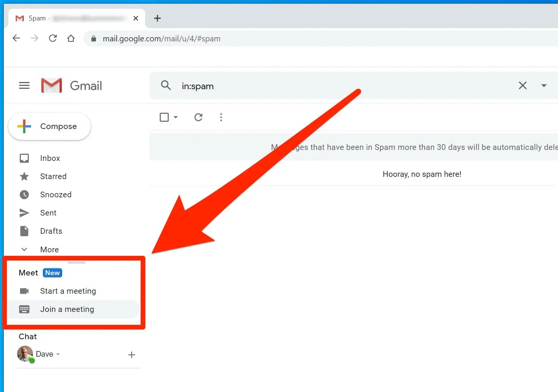Open a new browser tab
This screenshot has height=392, width=558.
157,18
